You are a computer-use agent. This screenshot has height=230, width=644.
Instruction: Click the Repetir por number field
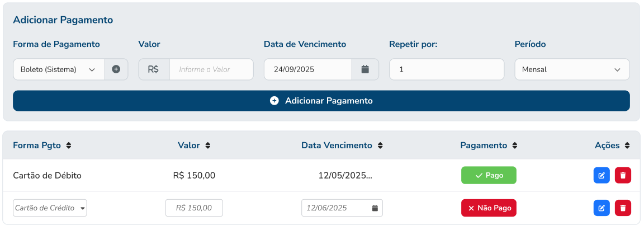tap(447, 69)
